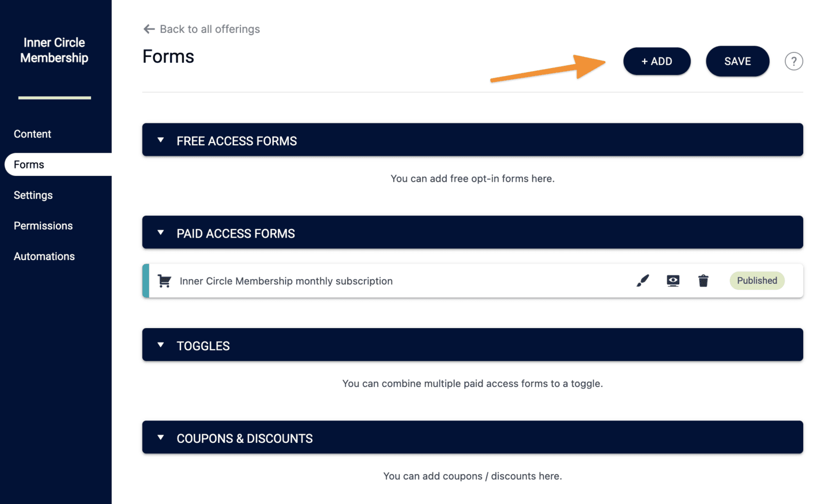The width and height of the screenshot is (817, 504).
Task: Click the Back to all offerings link
Action: 210,29
